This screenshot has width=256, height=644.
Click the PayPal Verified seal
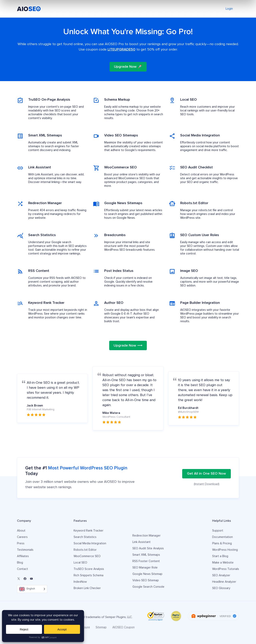pos(176,616)
